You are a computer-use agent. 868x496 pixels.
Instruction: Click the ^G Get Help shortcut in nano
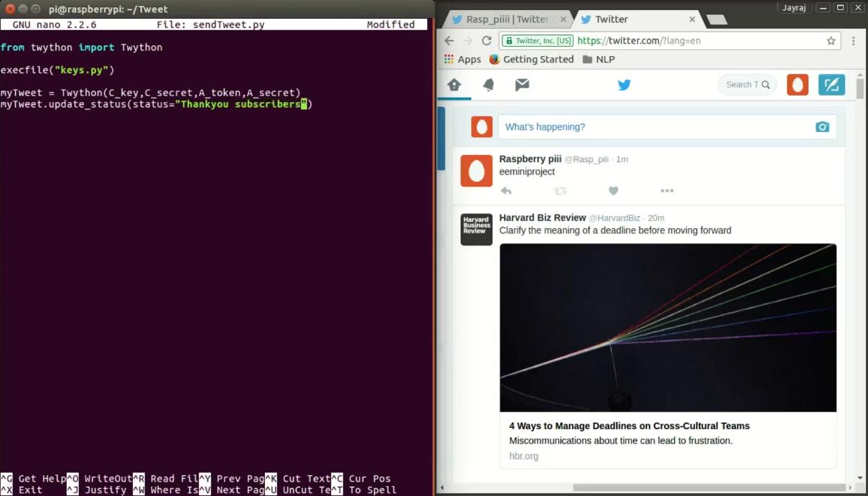[x=33, y=479]
